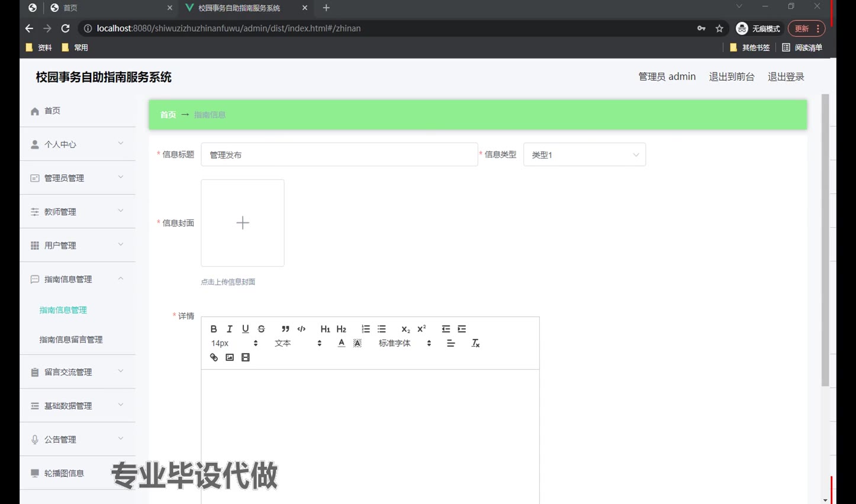The height and width of the screenshot is (504, 856).
Task: Insert an image into the editor
Action: click(230, 357)
